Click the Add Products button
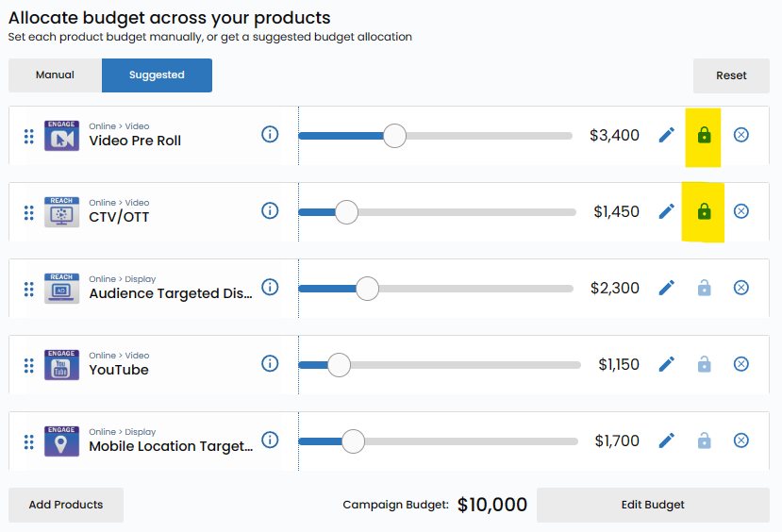The image size is (782, 532). [x=66, y=505]
